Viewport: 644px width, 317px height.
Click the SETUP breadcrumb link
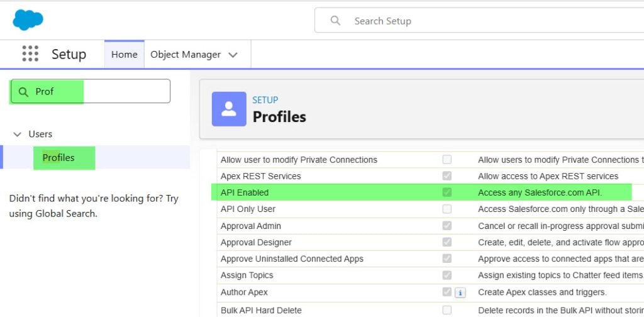pyautogui.click(x=265, y=100)
